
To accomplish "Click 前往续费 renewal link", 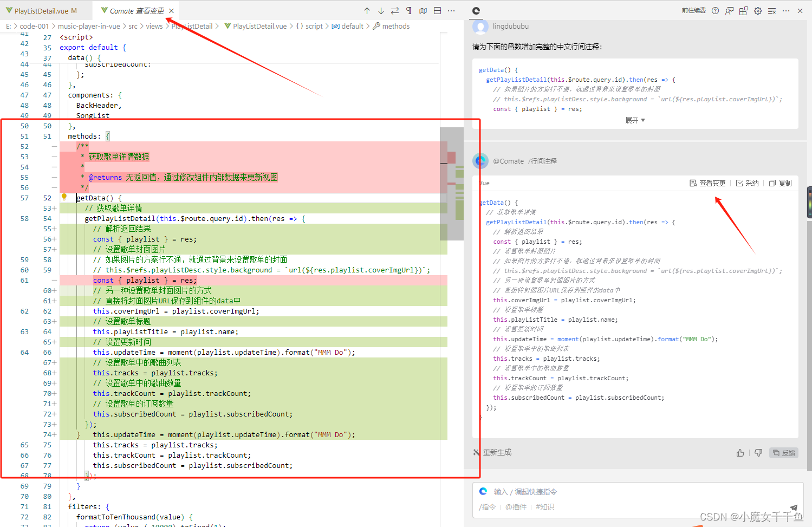I will pos(693,11).
